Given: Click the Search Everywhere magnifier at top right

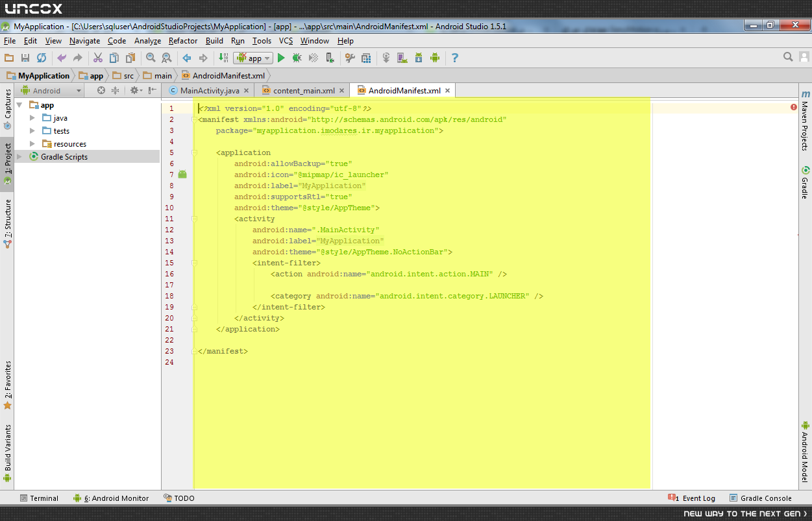Looking at the screenshot, I should point(788,57).
